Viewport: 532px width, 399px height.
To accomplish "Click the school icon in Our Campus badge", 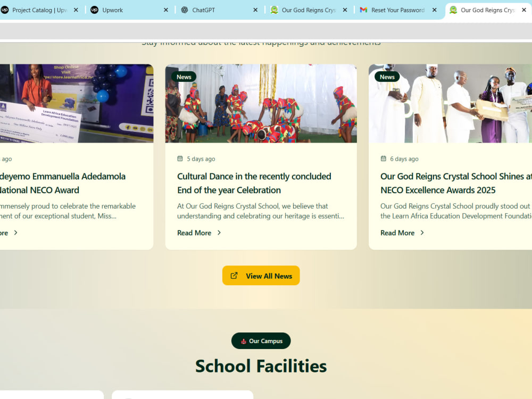I will tap(243, 342).
